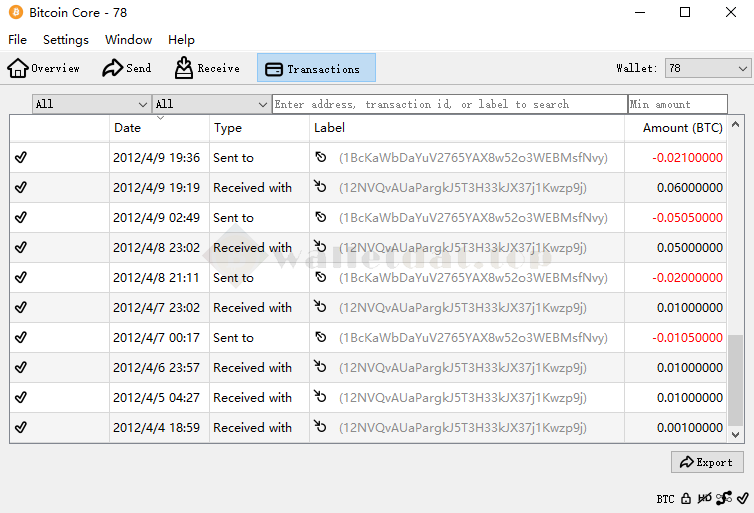Click the Export button

707,462
